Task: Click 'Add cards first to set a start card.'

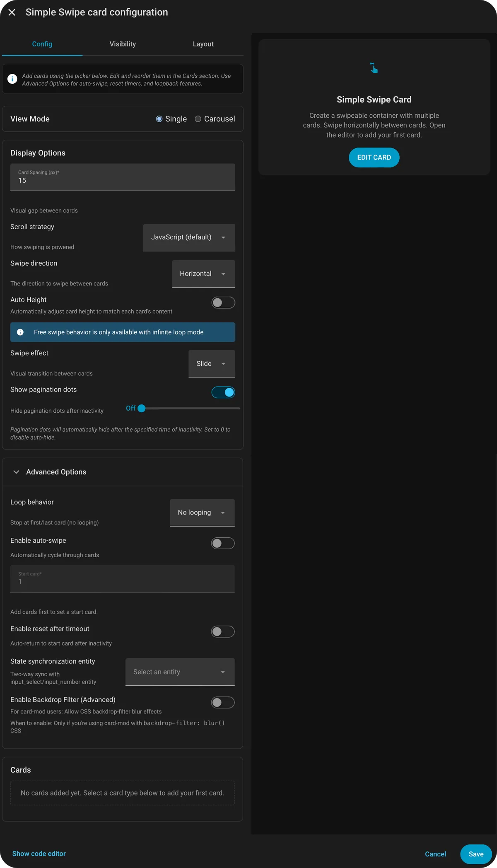Action: [54, 612]
